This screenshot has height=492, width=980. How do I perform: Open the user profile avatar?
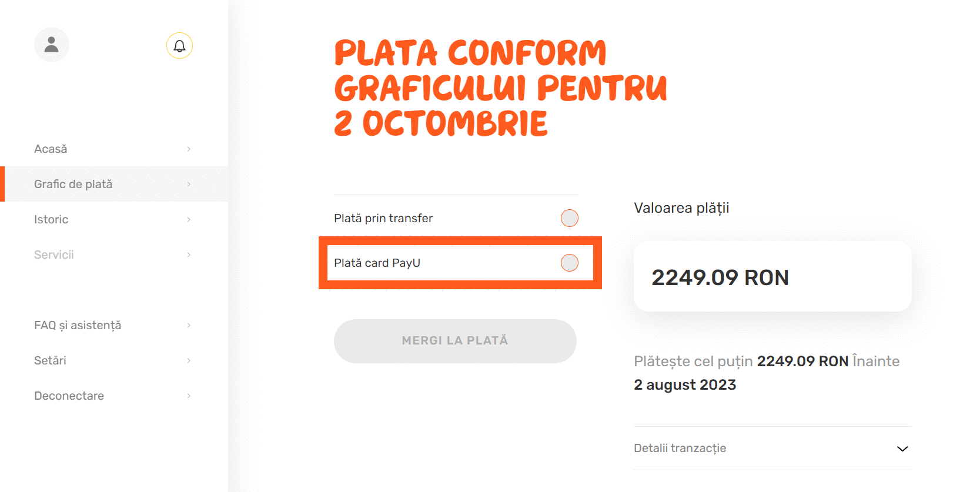tap(51, 44)
